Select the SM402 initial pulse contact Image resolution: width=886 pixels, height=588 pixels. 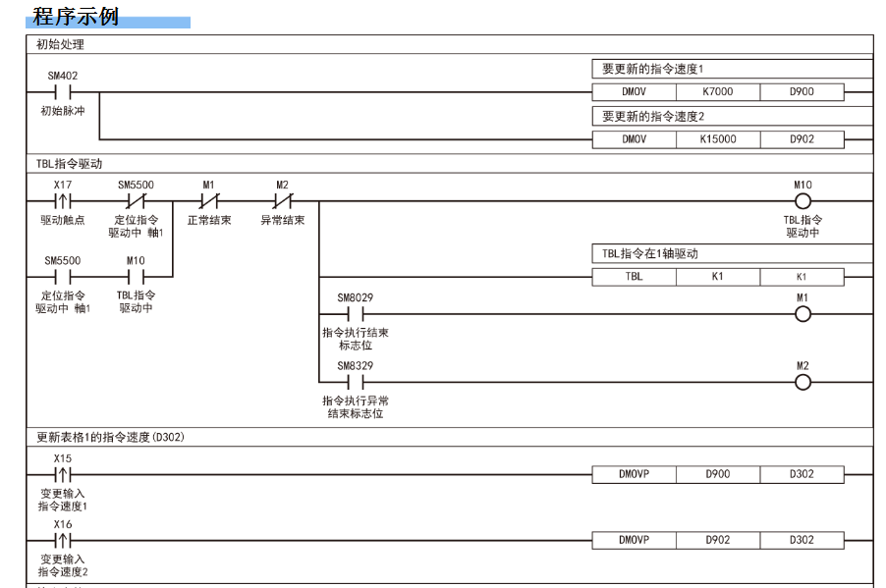(x=63, y=92)
